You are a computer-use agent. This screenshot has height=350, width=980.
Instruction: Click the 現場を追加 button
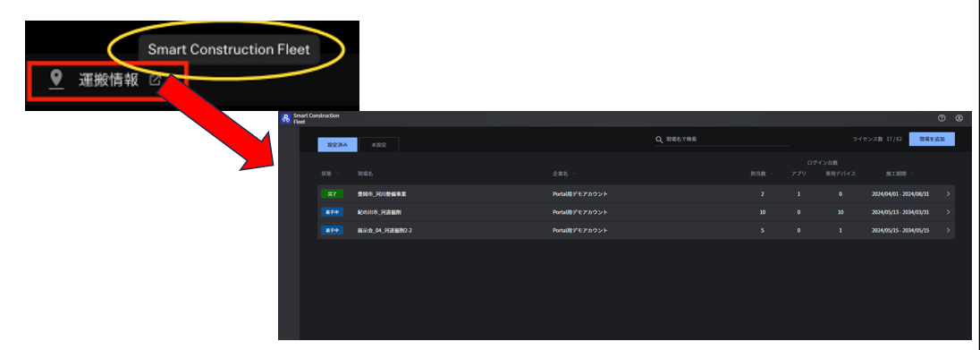pos(932,139)
